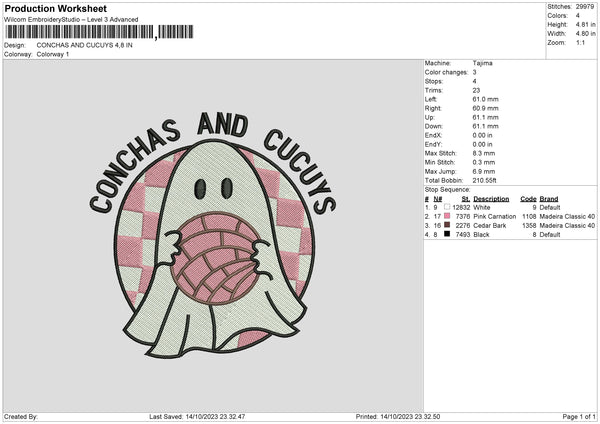The width and height of the screenshot is (600, 424).
Task: Click the Width value '4.80 in'
Action: coord(585,34)
